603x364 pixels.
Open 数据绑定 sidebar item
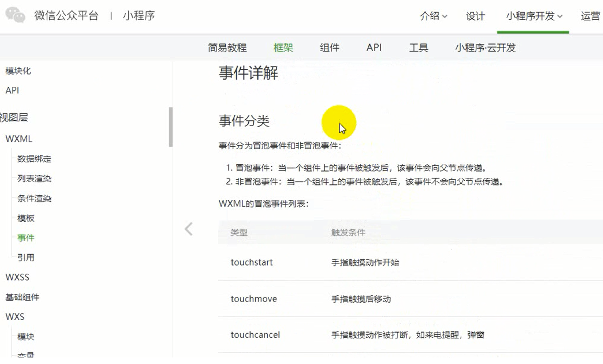(34, 159)
